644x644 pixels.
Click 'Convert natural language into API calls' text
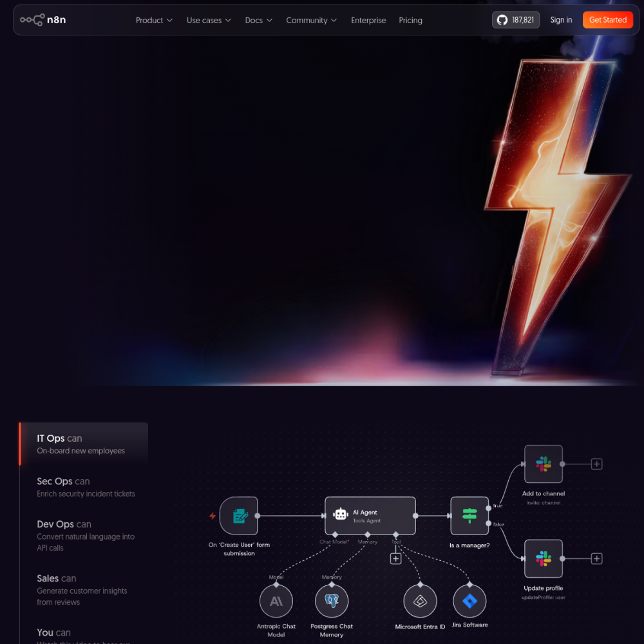click(x=86, y=542)
